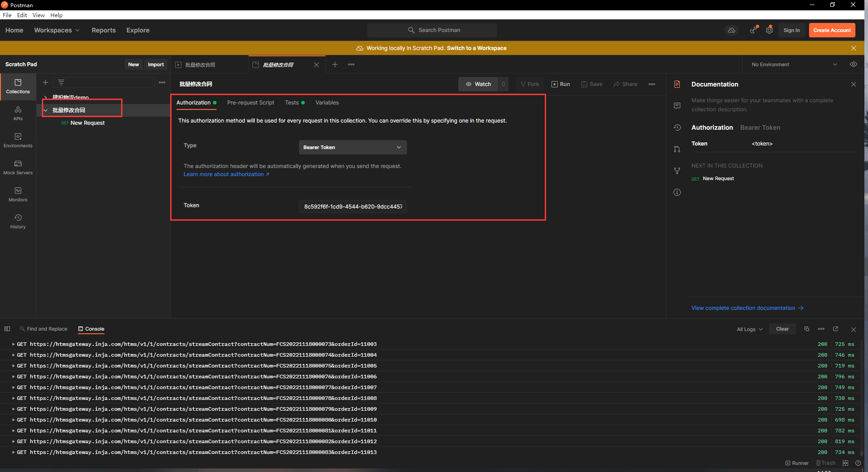Run the collection
This screenshot has width=868, height=472.
561,84
